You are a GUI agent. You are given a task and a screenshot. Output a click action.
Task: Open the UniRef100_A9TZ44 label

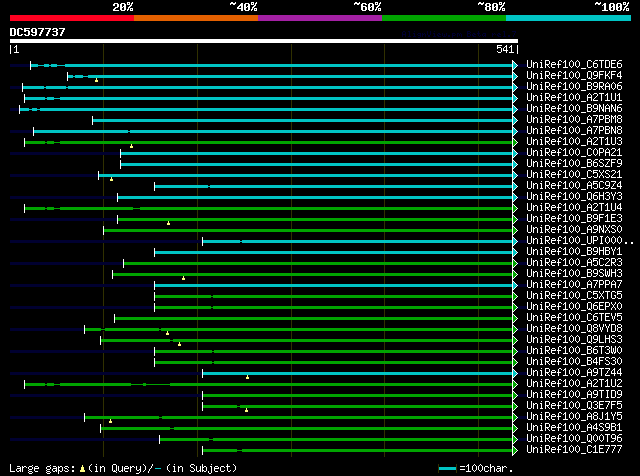click(x=574, y=373)
